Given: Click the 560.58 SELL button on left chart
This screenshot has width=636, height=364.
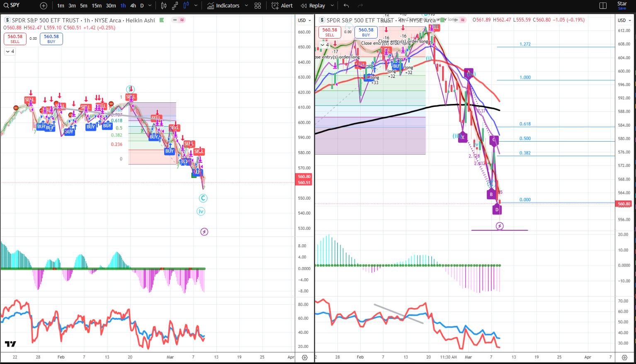Looking at the screenshot, I should (x=15, y=39).
